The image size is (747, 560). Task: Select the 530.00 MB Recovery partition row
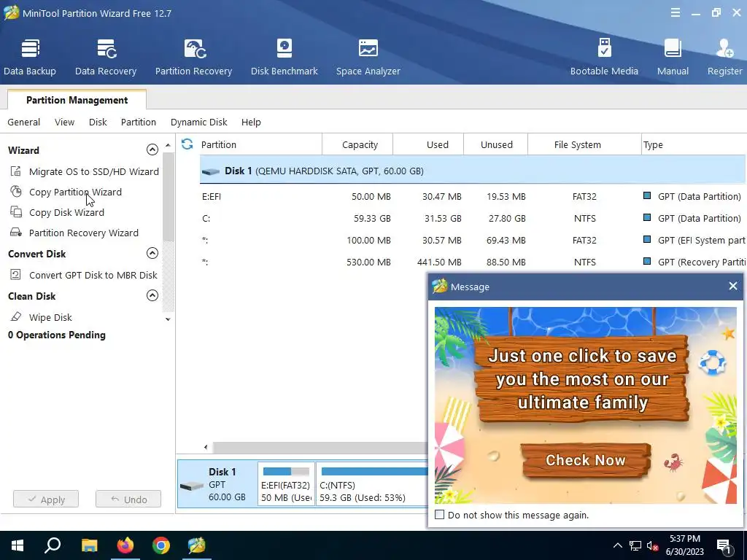coord(473,262)
